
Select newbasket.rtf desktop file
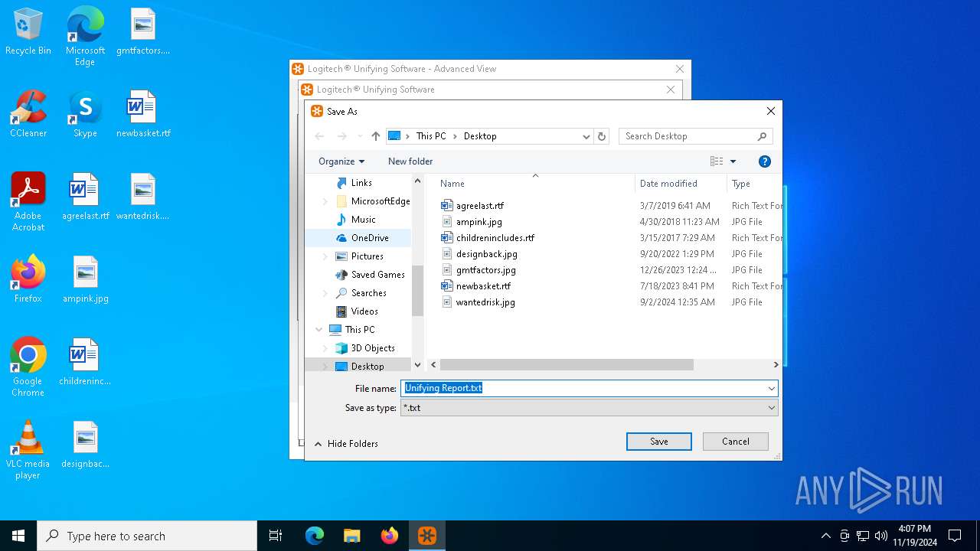[143, 115]
